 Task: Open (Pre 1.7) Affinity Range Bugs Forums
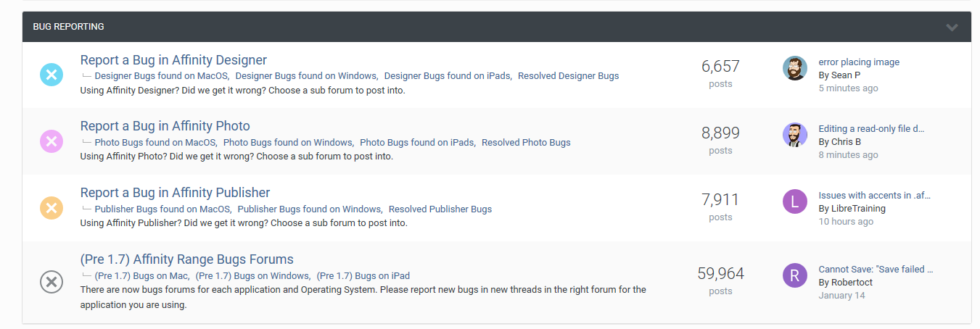click(x=186, y=259)
